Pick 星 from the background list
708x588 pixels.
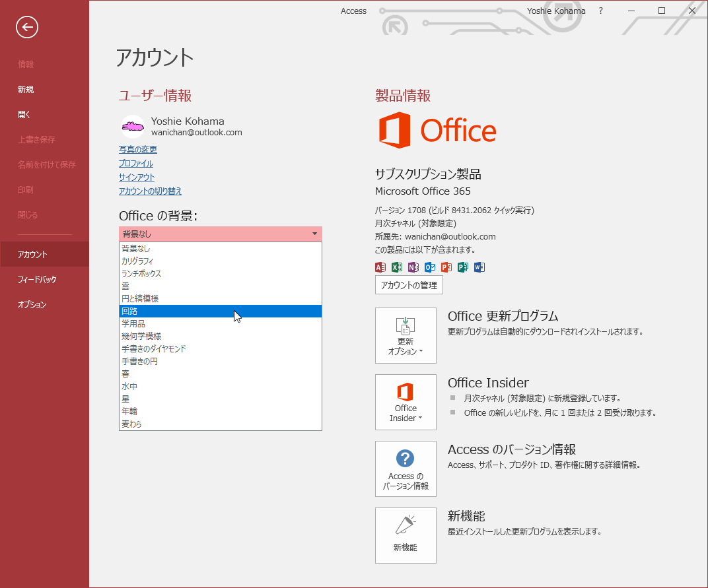(x=221, y=399)
